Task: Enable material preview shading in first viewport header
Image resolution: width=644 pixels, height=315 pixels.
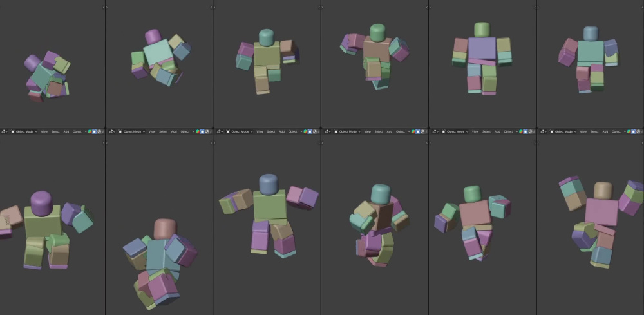Action: tap(90, 131)
